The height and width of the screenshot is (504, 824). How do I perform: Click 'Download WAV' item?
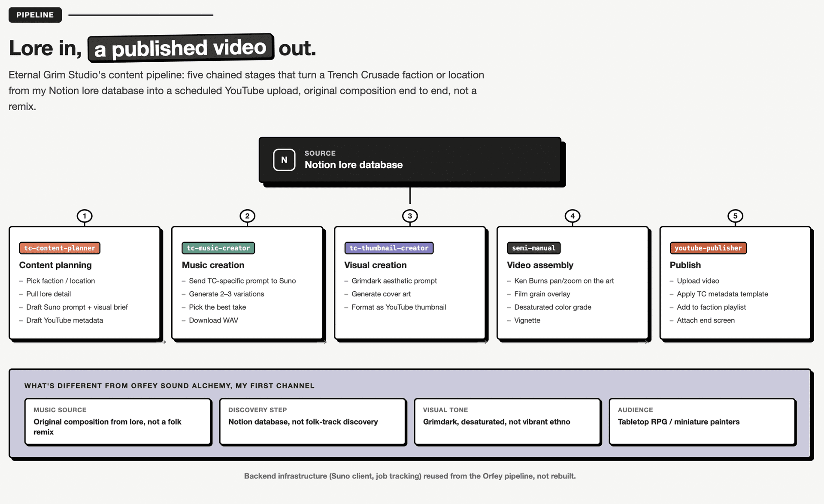[x=213, y=320]
